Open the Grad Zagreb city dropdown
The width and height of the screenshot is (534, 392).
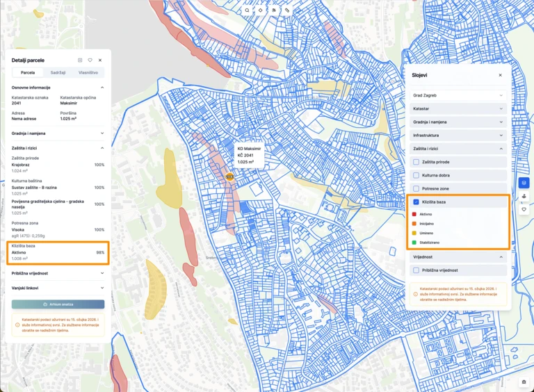[x=458, y=95]
